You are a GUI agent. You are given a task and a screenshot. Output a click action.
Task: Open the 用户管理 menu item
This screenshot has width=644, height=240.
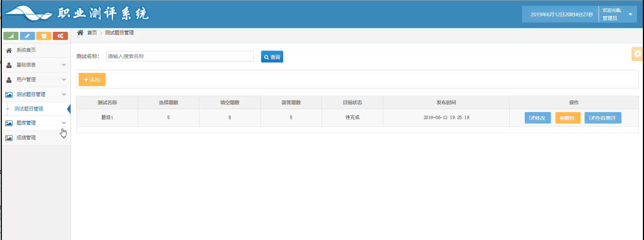36,80
